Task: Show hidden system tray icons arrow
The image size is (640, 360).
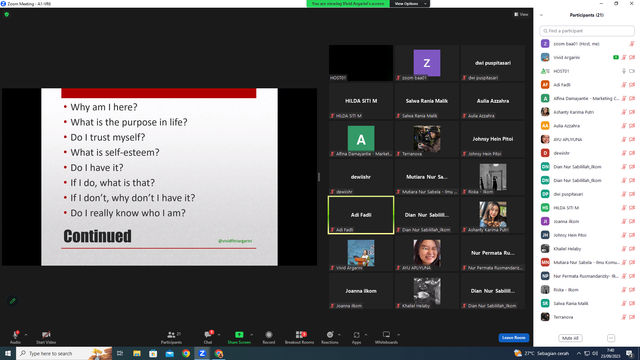Action: 578,353
